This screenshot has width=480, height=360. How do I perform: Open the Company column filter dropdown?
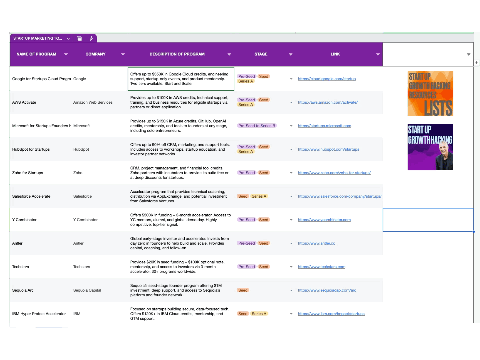123,54
